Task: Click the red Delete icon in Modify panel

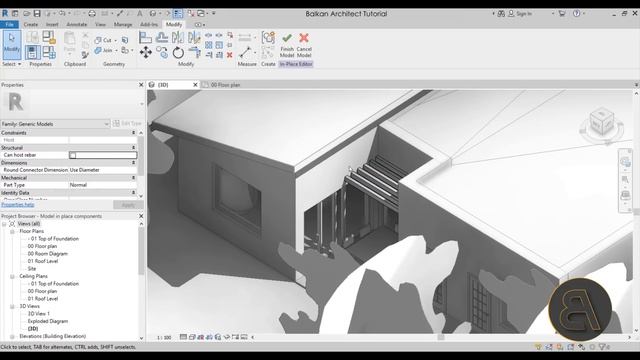Action: coord(229,55)
